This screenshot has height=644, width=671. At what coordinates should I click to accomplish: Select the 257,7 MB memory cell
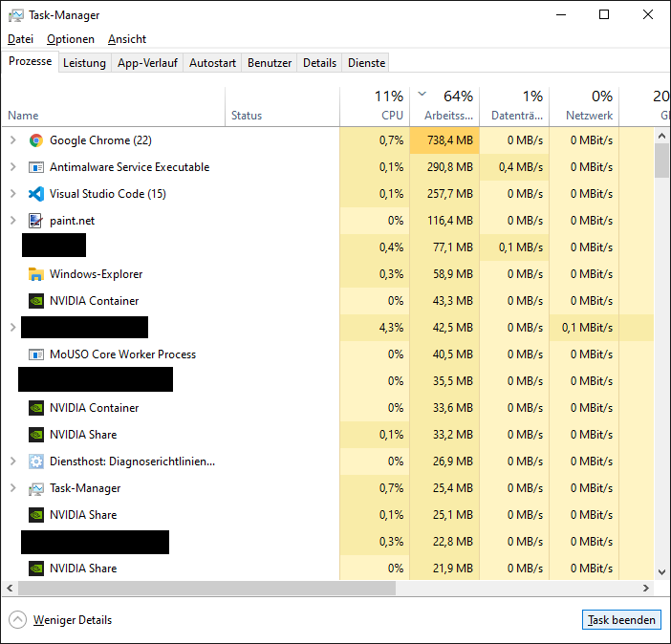[x=444, y=194]
